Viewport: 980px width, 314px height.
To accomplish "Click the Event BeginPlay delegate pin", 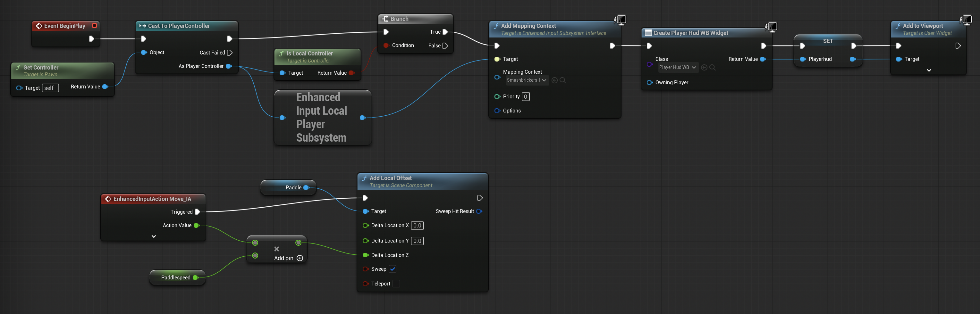I will click(x=94, y=25).
